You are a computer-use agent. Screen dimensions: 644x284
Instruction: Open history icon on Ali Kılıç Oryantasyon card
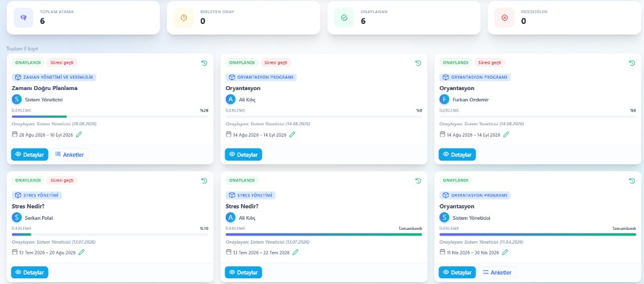418,63
